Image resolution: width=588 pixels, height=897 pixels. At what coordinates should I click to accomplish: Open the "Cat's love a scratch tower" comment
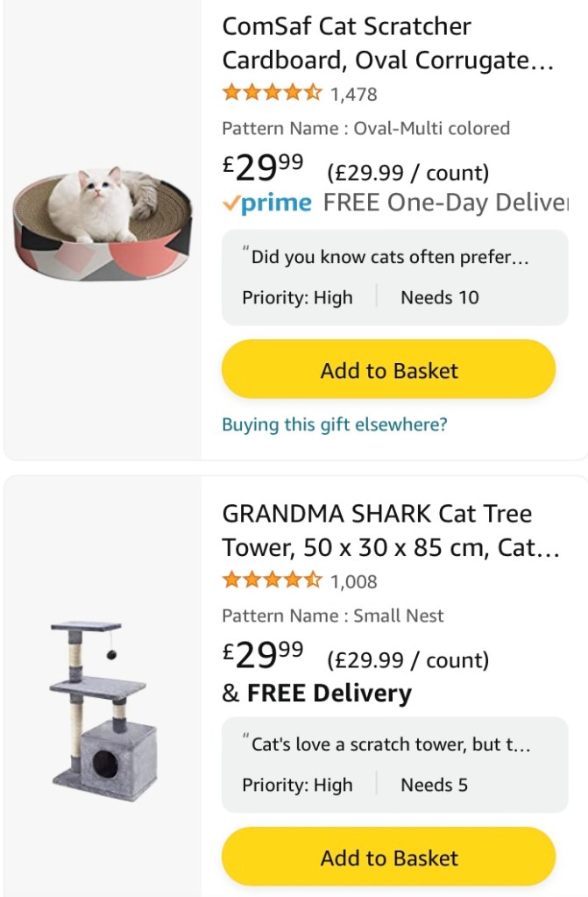point(391,744)
